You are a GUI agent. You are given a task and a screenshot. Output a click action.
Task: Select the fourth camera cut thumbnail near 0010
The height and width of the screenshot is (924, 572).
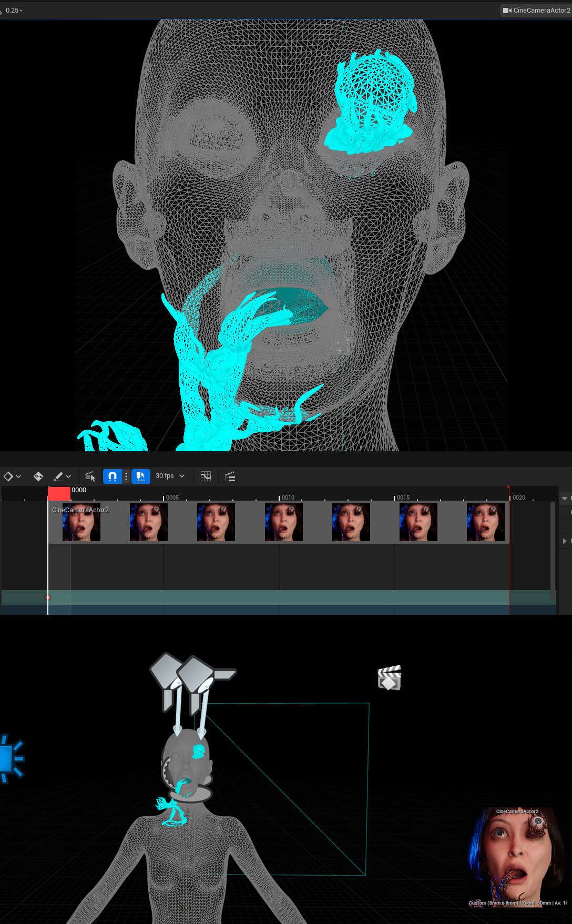tap(284, 522)
